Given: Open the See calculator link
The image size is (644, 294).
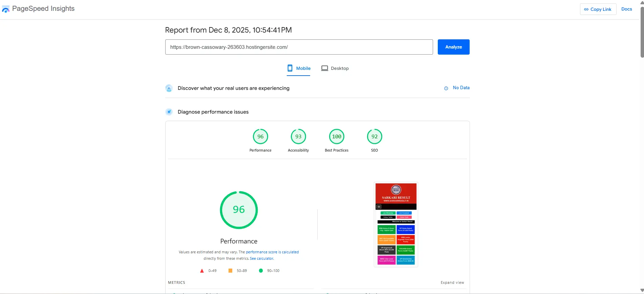Looking at the screenshot, I should pyautogui.click(x=262, y=258).
